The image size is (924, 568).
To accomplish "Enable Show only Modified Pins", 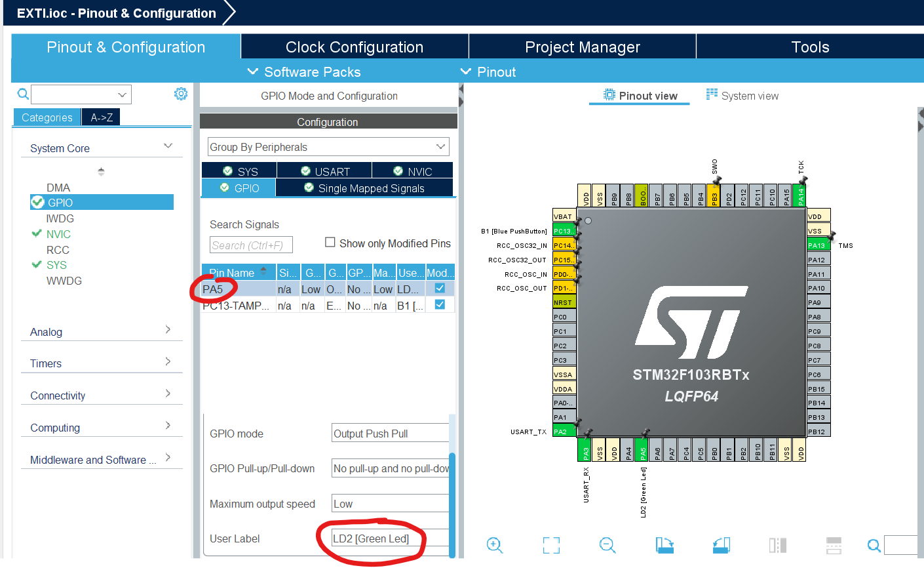I will pos(330,243).
